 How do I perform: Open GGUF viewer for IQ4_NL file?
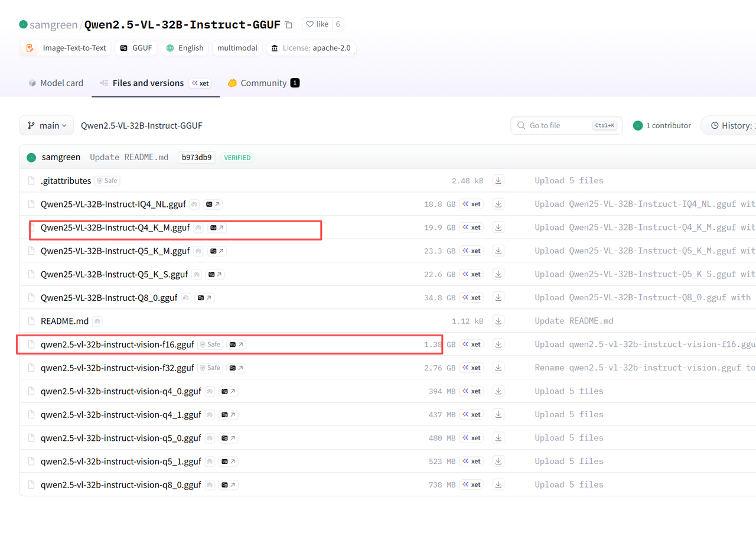point(213,204)
